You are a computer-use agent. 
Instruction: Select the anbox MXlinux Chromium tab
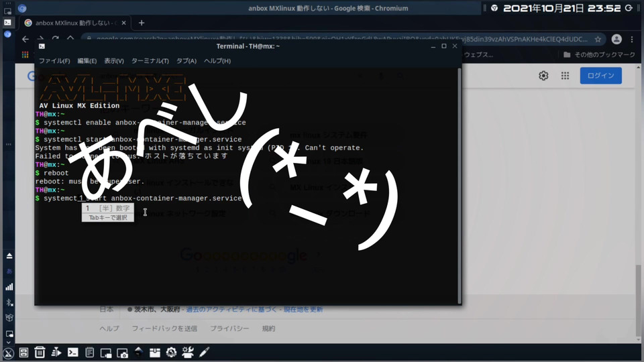click(75, 23)
